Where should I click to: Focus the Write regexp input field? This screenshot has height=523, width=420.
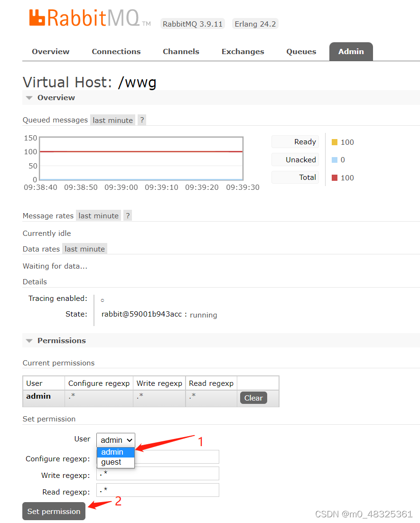[x=158, y=473]
